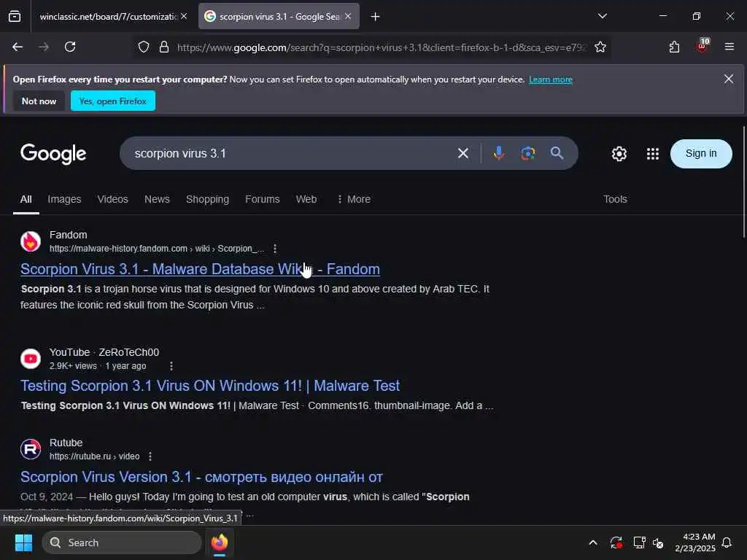
Task: Select the All results tab
Action: pyautogui.click(x=26, y=200)
